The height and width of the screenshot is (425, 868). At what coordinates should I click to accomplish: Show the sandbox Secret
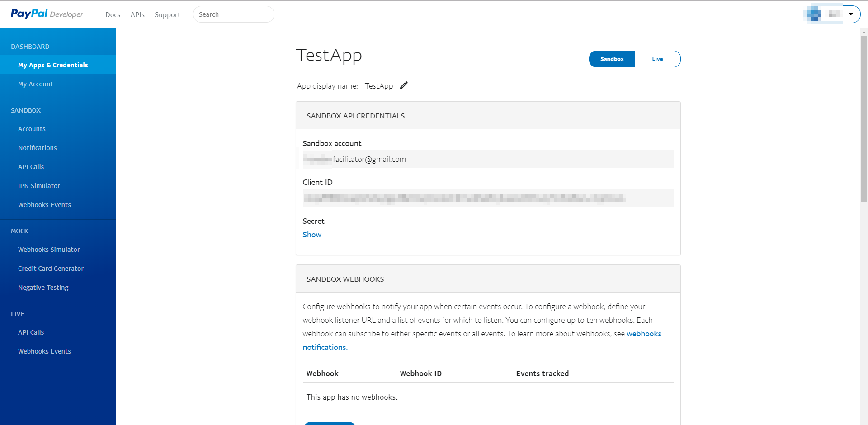[312, 235]
